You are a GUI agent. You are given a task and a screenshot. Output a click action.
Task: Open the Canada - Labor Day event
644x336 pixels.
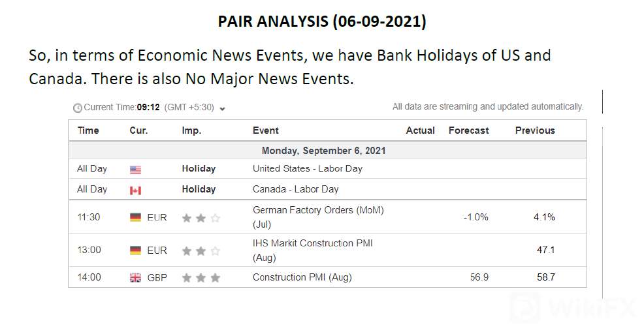(295, 189)
